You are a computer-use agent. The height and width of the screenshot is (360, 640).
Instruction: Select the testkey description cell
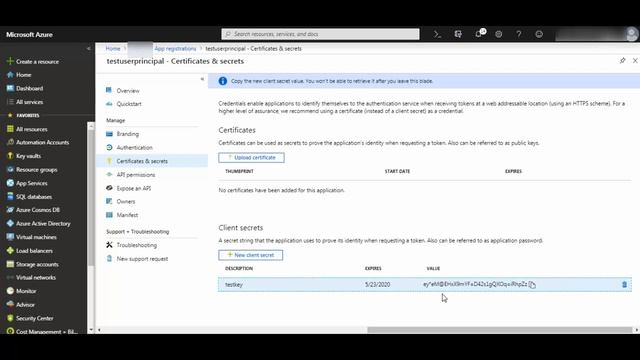[234, 284]
